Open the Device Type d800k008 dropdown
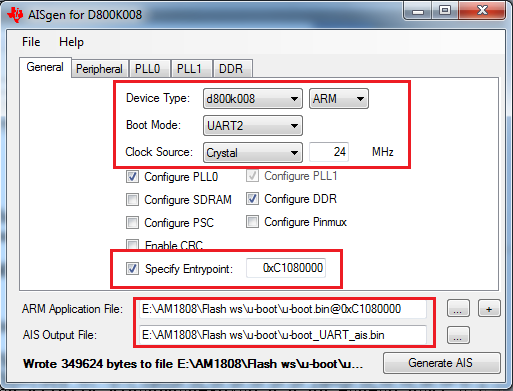 (x=253, y=99)
